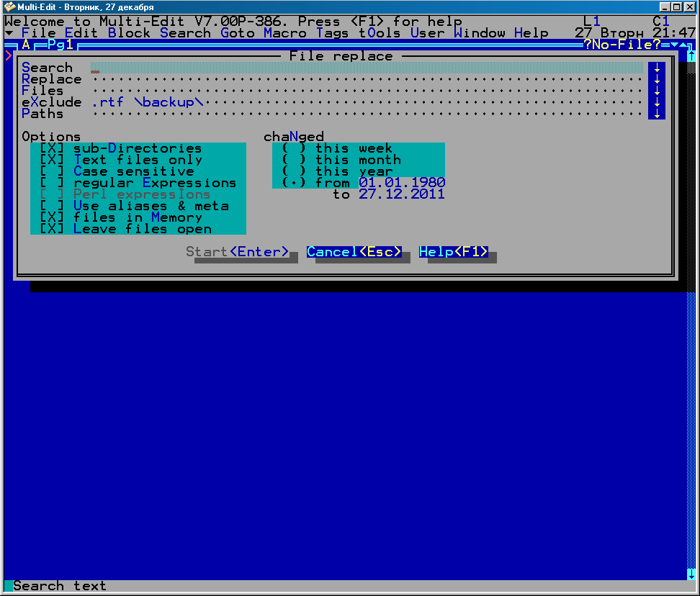Click the Options group label
The height and width of the screenshot is (596, 700).
(51, 137)
